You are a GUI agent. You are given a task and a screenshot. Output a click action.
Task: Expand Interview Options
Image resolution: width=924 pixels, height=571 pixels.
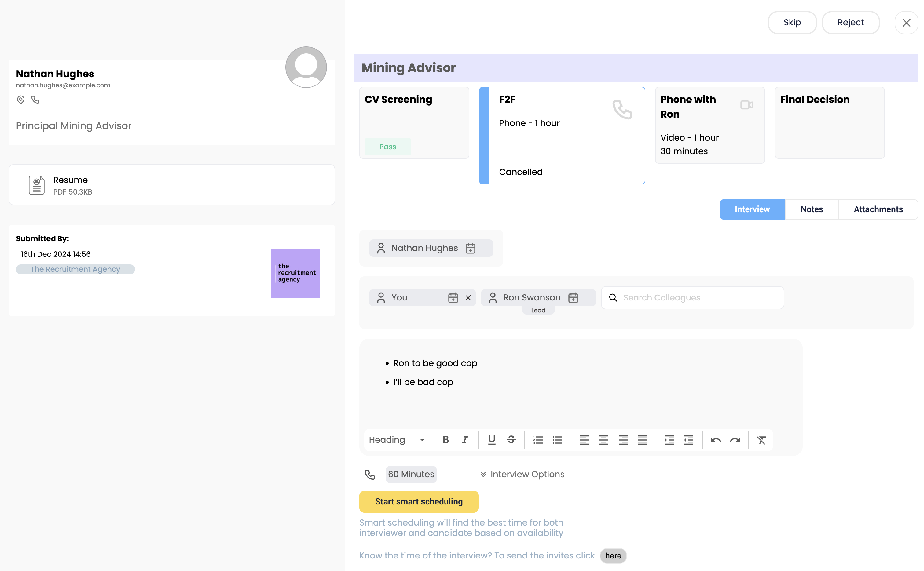pyautogui.click(x=522, y=474)
